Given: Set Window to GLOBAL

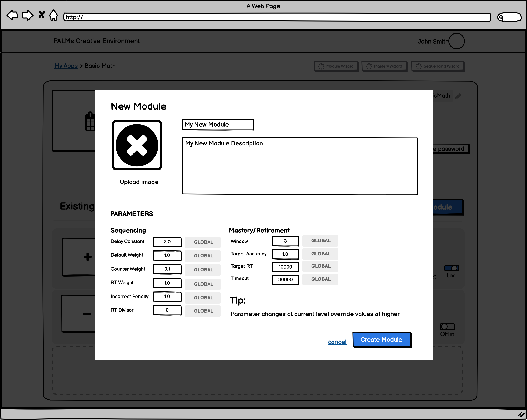Looking at the screenshot, I should [x=320, y=241].
